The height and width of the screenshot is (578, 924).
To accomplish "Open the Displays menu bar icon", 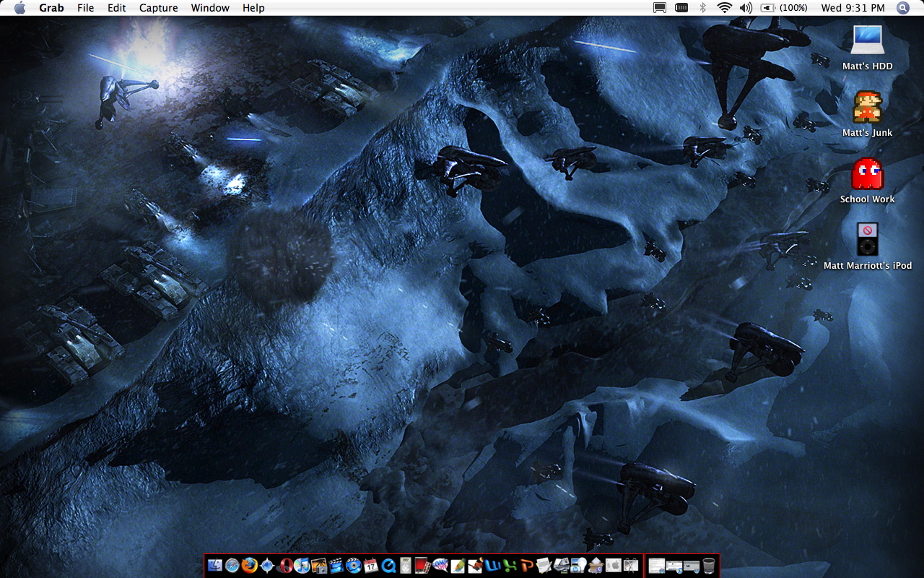I will (x=659, y=8).
